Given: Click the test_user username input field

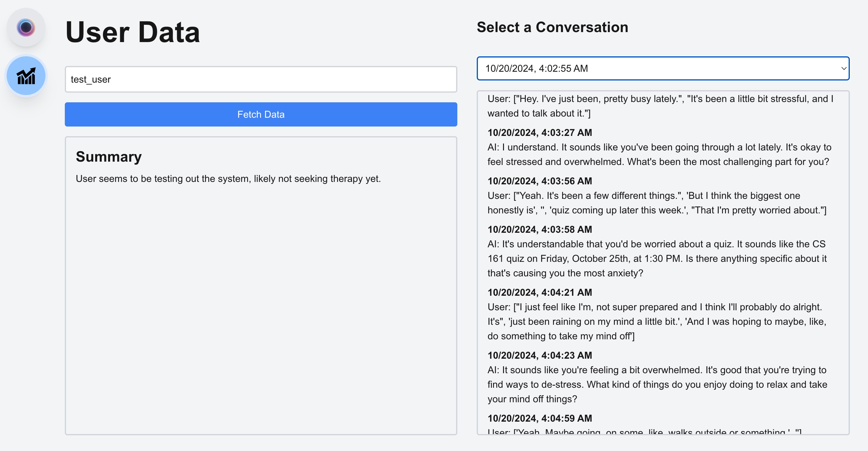Looking at the screenshot, I should pos(260,80).
